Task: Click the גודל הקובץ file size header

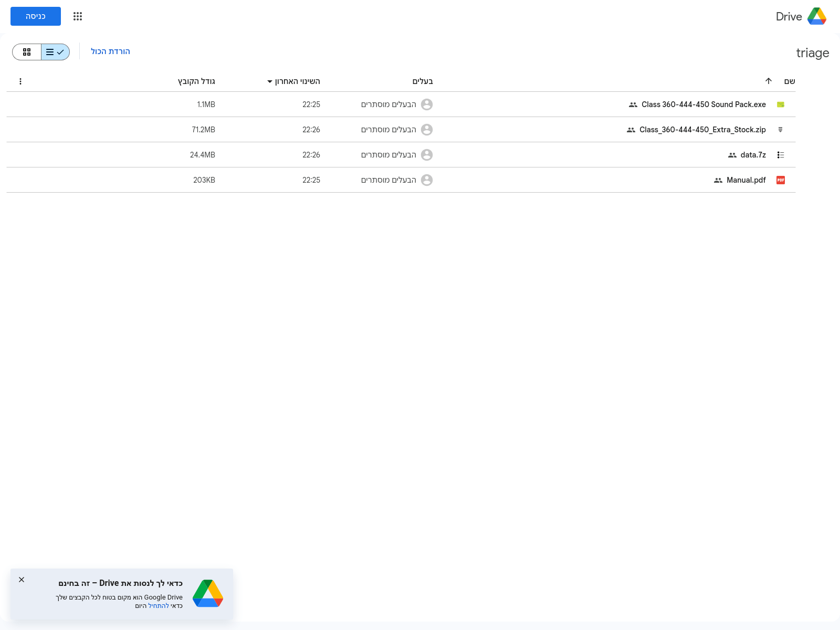Action: pos(196,81)
